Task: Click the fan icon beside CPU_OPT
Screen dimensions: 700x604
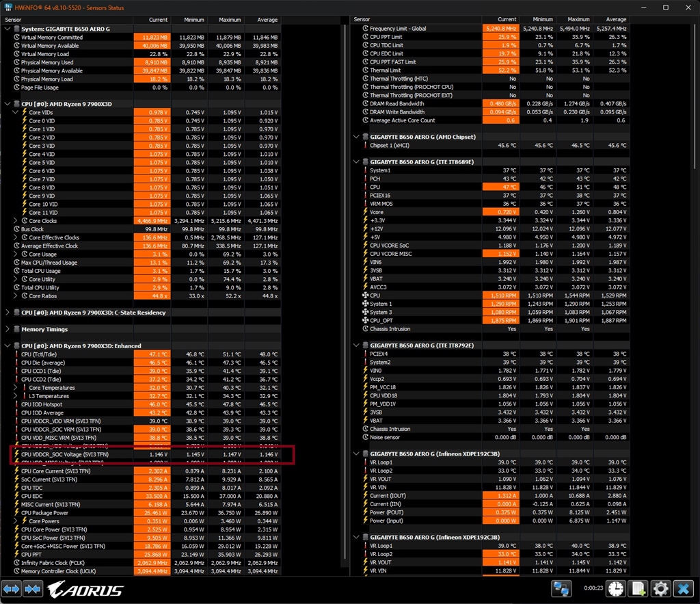Action: point(365,320)
